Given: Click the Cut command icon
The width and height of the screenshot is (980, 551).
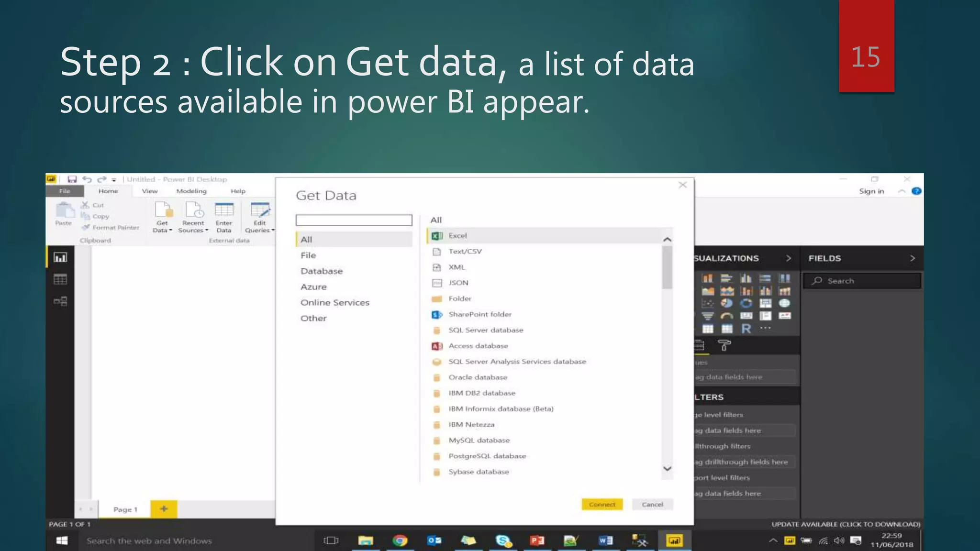Looking at the screenshot, I should point(86,205).
